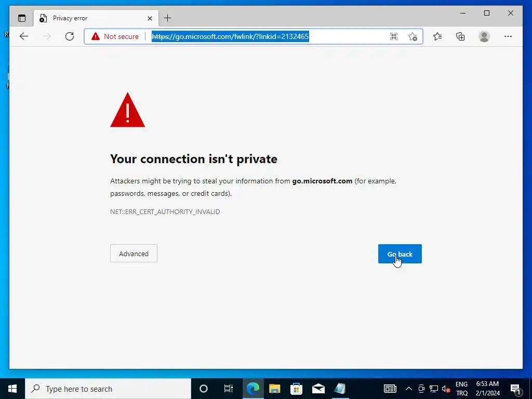Viewport: 532px width, 399px height.
Task: Open the Favorites list icon
Action: [x=437, y=36]
